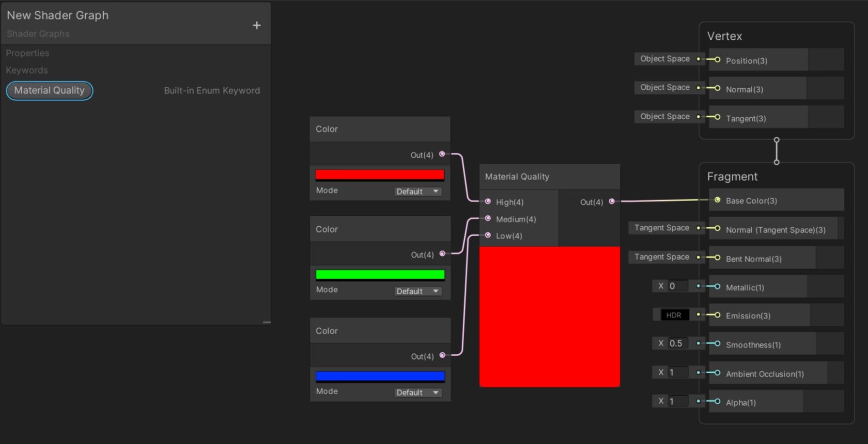
Task: Click the green color swatch bar
Action: point(380,275)
